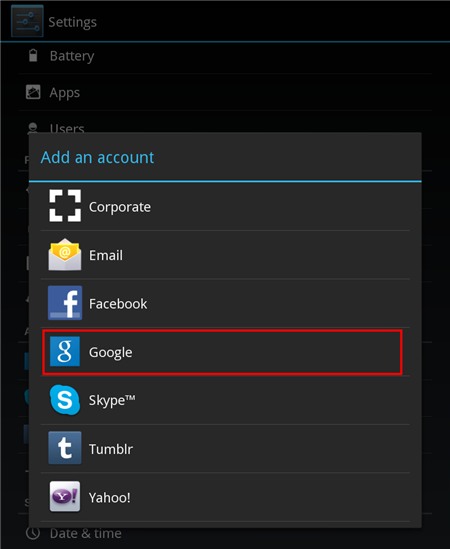Tap the Settings sliders icon in header
Image resolution: width=450 pixels, height=549 pixels.
click(27, 21)
